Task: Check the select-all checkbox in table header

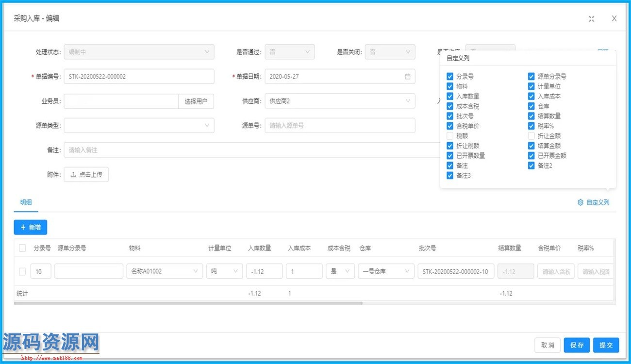Action: 22,248
